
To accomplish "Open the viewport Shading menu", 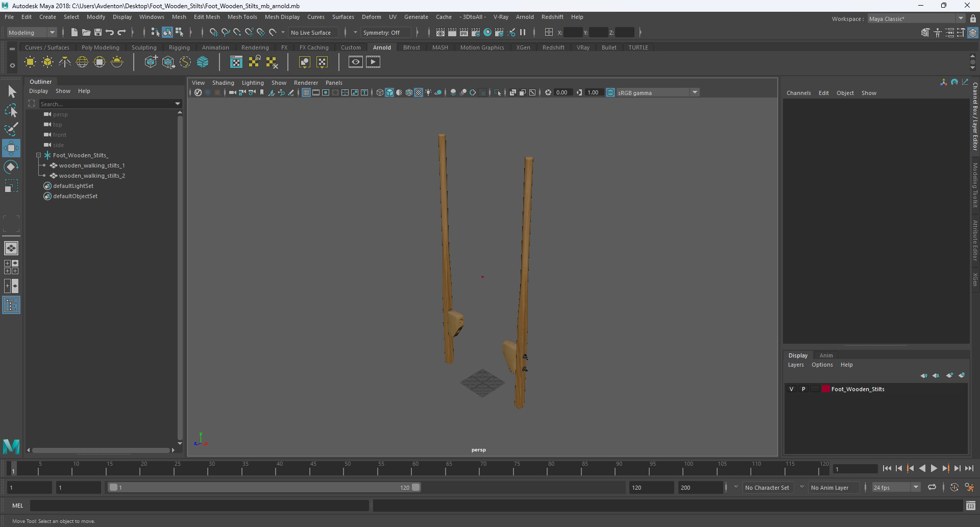I will 223,83.
